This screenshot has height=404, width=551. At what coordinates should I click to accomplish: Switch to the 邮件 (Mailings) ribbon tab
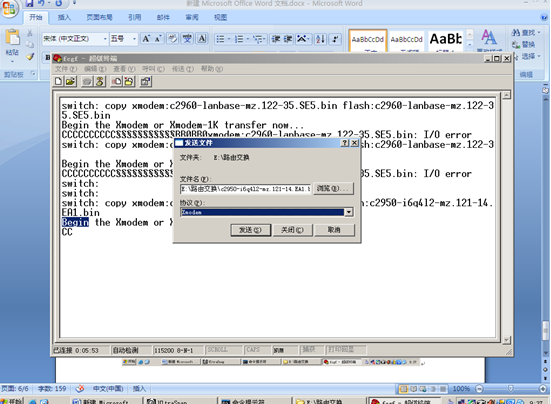[x=163, y=17]
